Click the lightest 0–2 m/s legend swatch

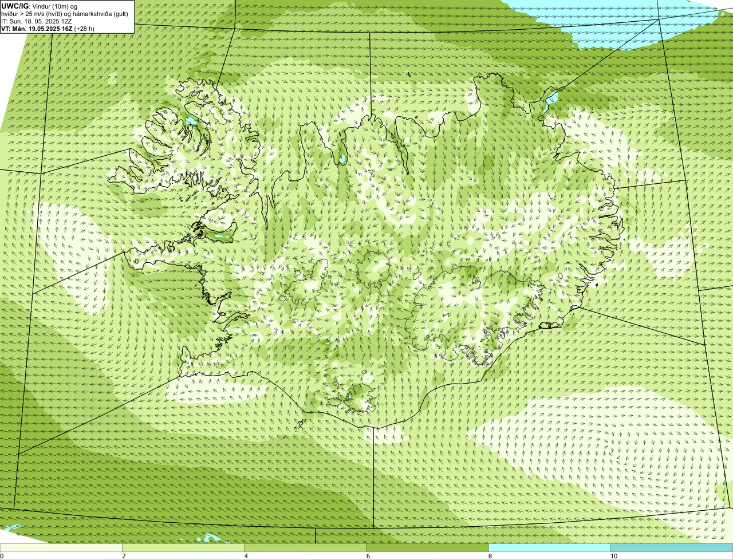pos(61,548)
